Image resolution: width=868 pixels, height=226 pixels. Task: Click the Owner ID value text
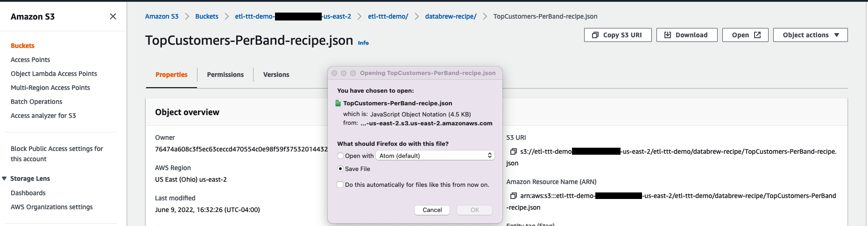coord(241,149)
